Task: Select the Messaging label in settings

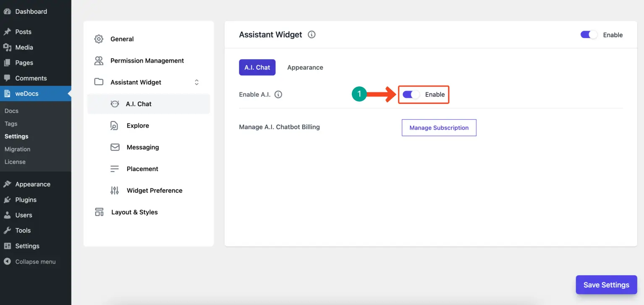Action: click(143, 147)
